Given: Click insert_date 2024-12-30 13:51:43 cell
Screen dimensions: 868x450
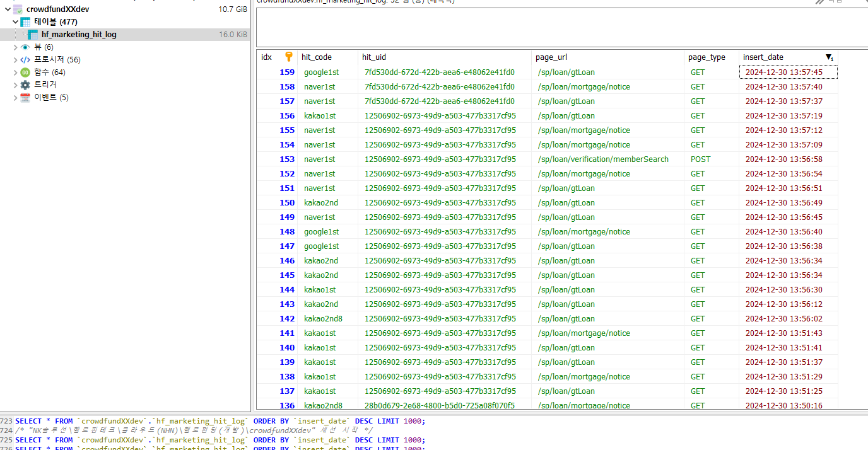Looking at the screenshot, I should (789, 333).
